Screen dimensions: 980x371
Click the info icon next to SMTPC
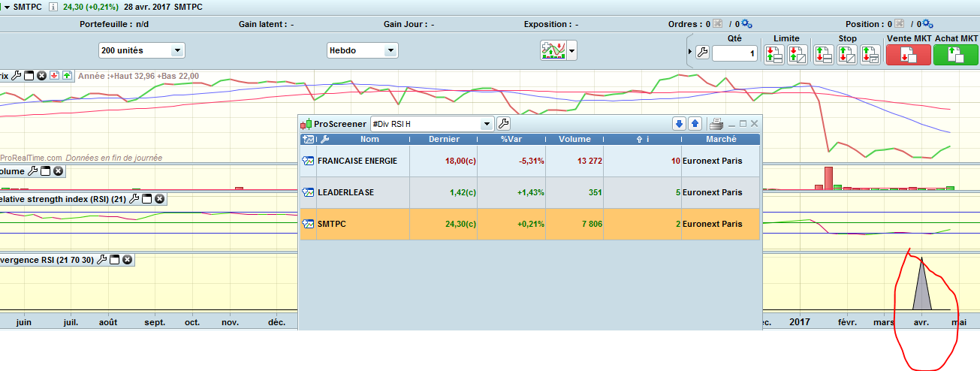click(x=53, y=6)
